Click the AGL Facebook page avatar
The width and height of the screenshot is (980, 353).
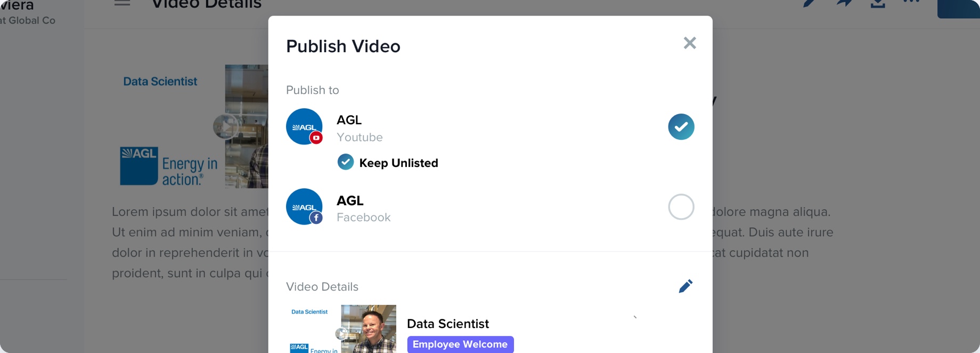(x=304, y=207)
